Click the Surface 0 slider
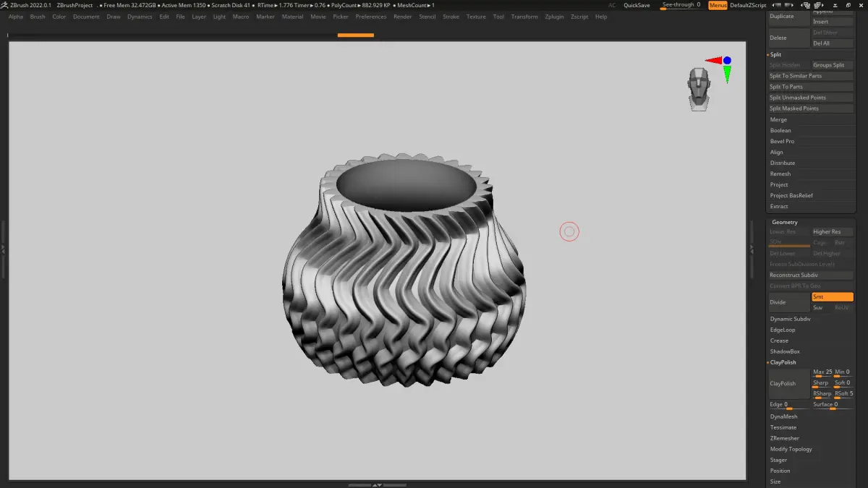The height and width of the screenshot is (488, 868). 833,406
